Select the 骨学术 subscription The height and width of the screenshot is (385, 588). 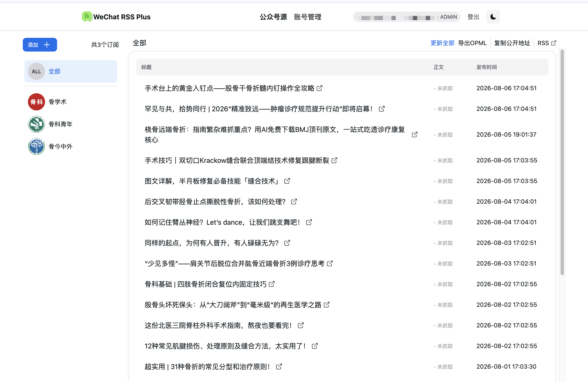pos(71,102)
